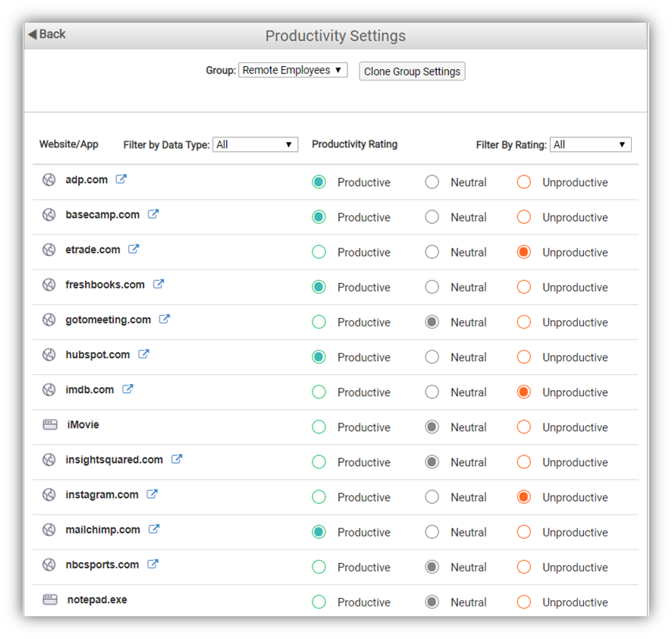Click the etrade.com site name
672x639 pixels.
[93, 250]
